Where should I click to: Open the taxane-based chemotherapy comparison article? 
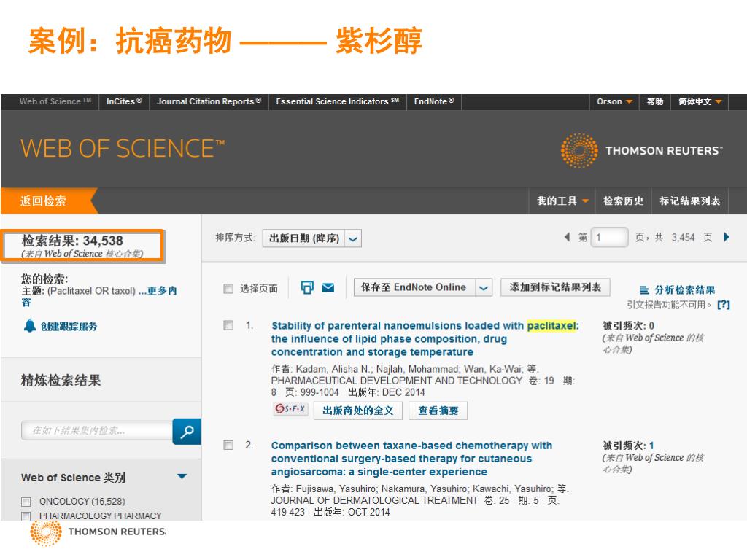point(411,459)
